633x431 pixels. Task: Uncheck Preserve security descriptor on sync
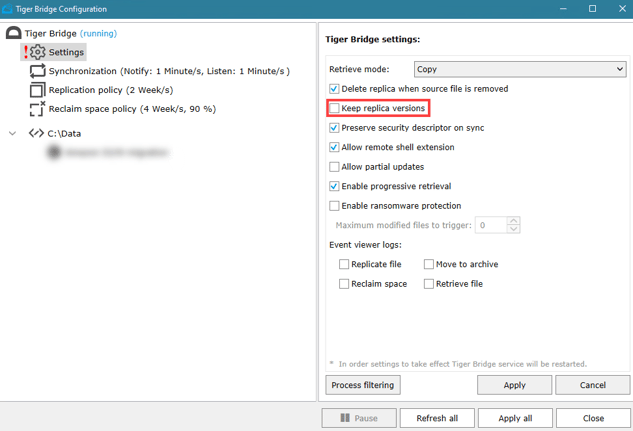click(334, 128)
